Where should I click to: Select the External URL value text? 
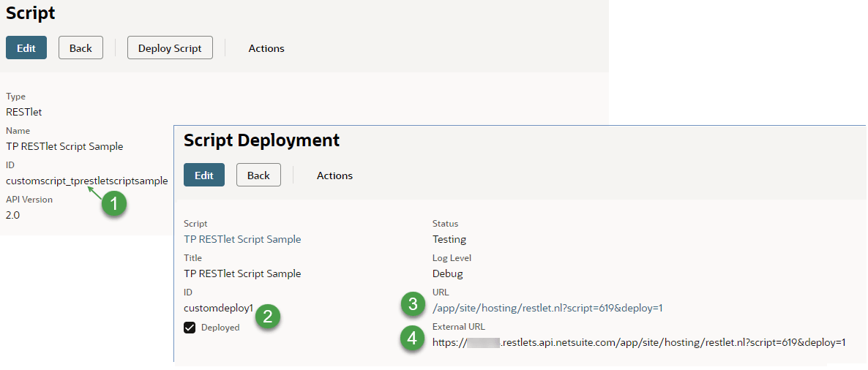pyautogui.click(x=639, y=342)
